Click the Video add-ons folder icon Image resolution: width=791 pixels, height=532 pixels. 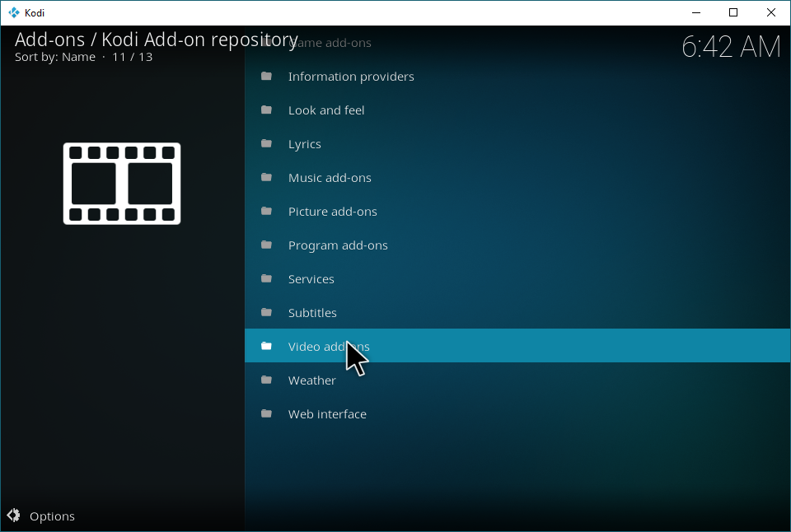[x=266, y=346]
